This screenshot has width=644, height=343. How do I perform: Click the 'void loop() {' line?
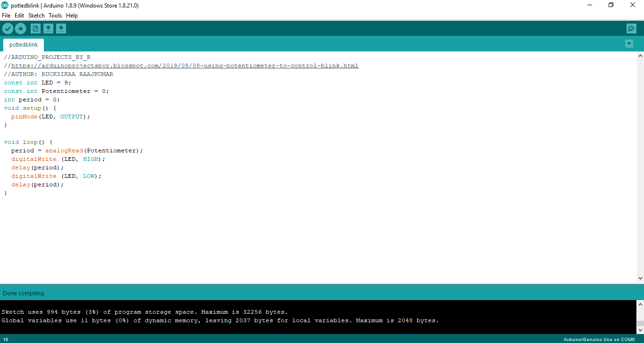(x=28, y=142)
